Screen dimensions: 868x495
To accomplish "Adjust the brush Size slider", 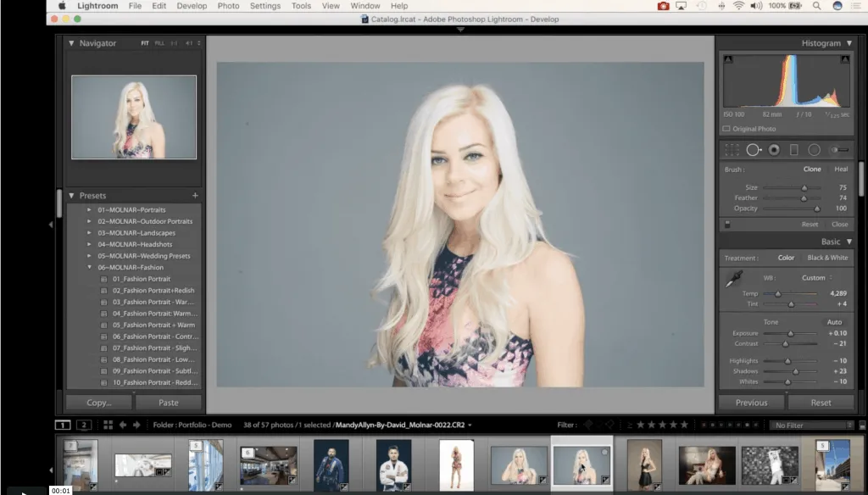I will coord(804,187).
